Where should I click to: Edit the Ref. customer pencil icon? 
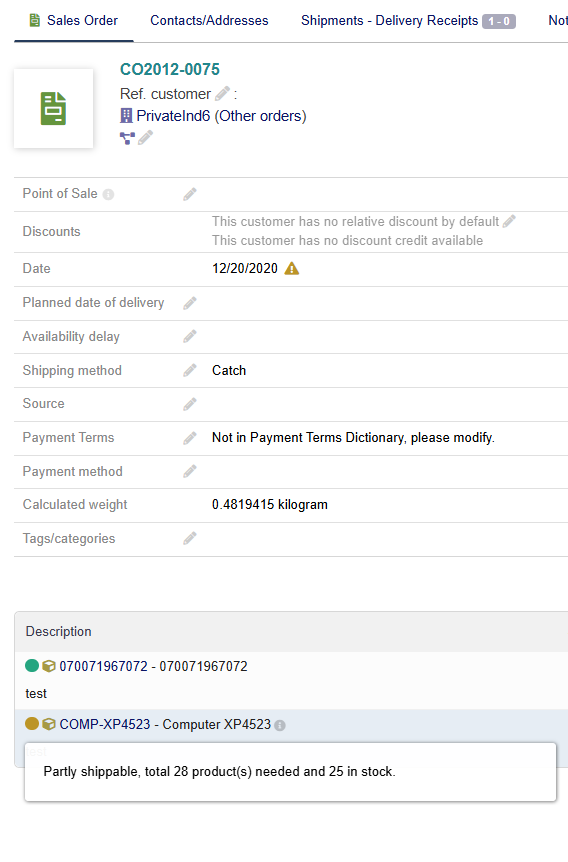coord(222,94)
